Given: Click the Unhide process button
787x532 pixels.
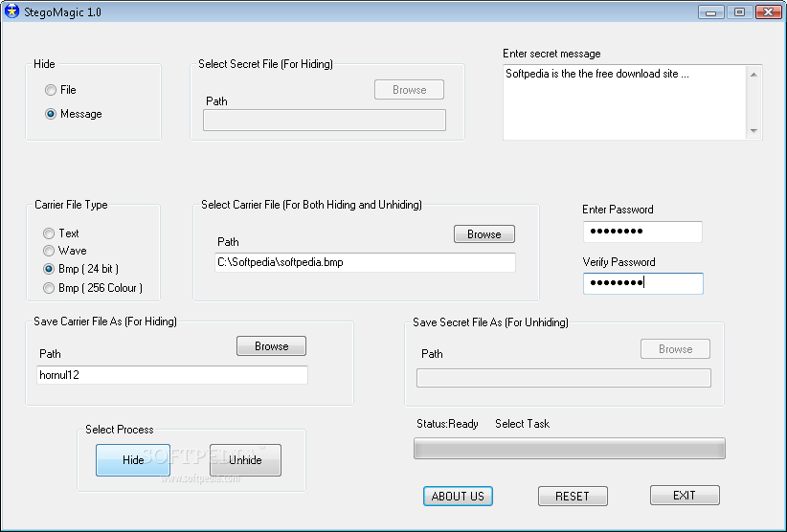Looking at the screenshot, I should tap(245, 460).
